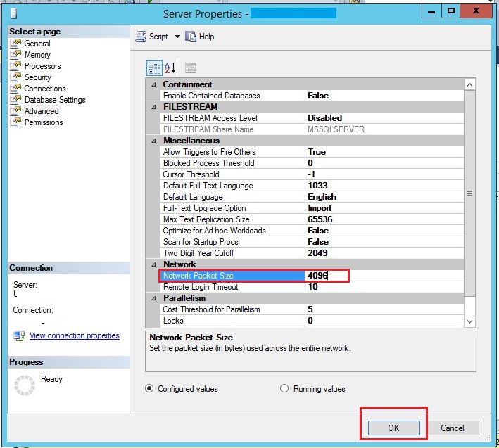The height and width of the screenshot is (448, 499).
Task: Click FILESTREAM Share Name value MSSQLSERVER
Action: (336, 129)
